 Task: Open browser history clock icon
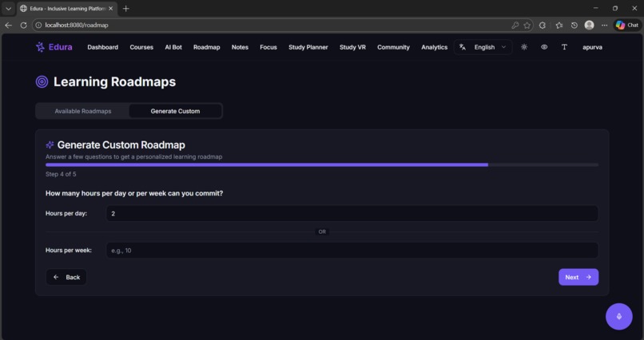click(x=574, y=25)
